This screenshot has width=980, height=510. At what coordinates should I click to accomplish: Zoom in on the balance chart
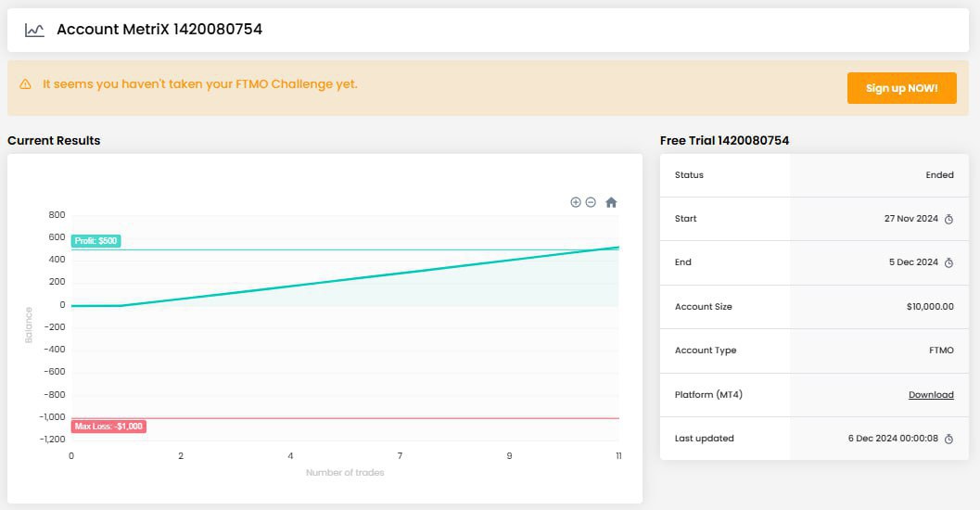pyautogui.click(x=575, y=202)
